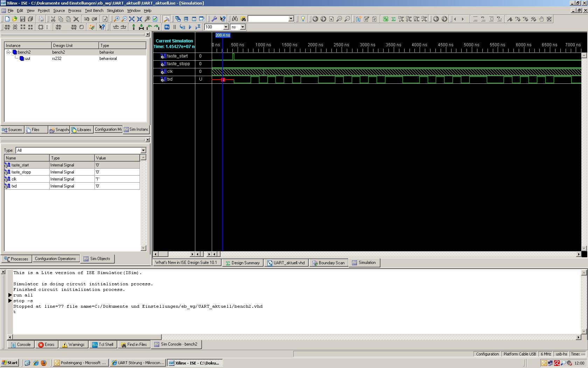Open the Type filter dropdown
This screenshot has width=588, height=368.
[143, 150]
